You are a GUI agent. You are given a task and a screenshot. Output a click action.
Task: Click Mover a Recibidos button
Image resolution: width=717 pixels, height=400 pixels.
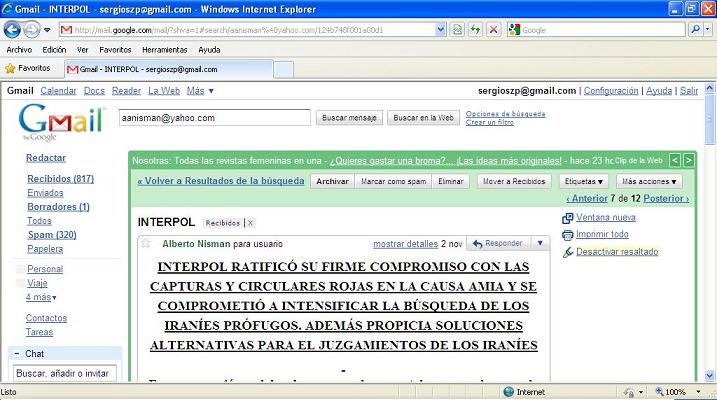click(x=514, y=181)
